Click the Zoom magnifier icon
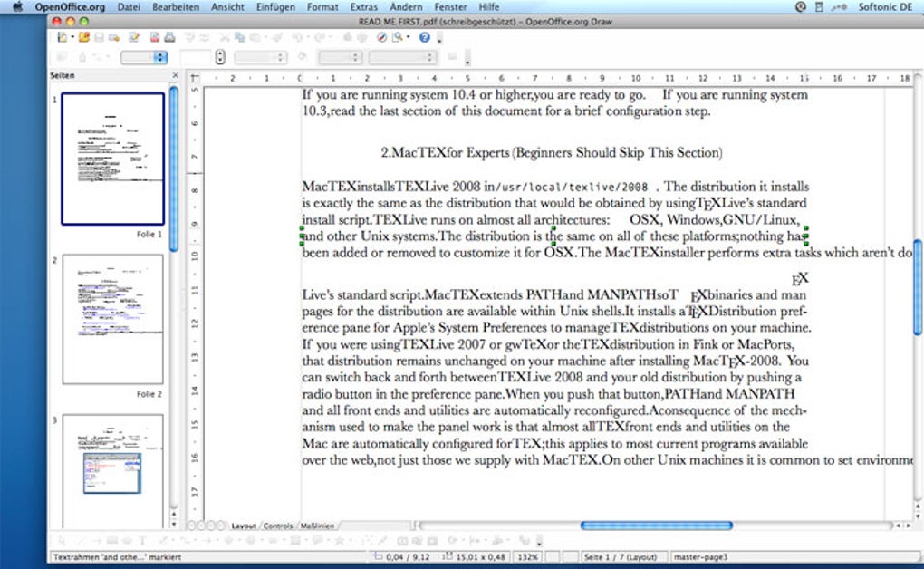 [x=398, y=37]
